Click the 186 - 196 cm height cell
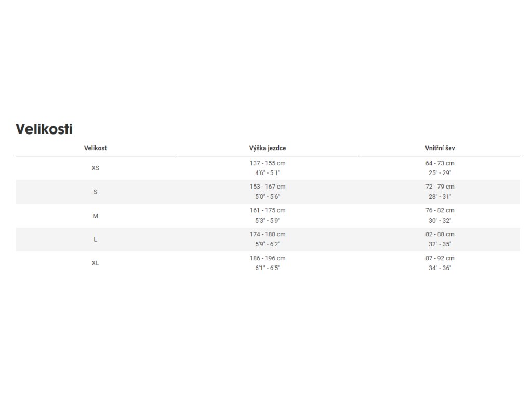 point(268,263)
